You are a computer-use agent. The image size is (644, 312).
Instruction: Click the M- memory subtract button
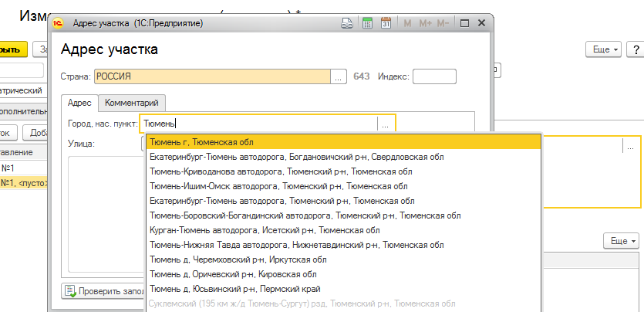click(x=443, y=24)
